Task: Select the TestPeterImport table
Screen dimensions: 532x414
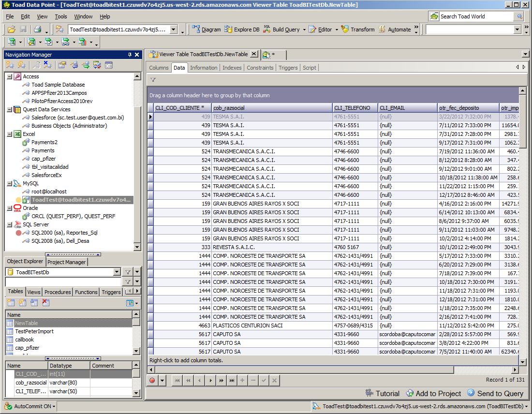Action: point(34,331)
